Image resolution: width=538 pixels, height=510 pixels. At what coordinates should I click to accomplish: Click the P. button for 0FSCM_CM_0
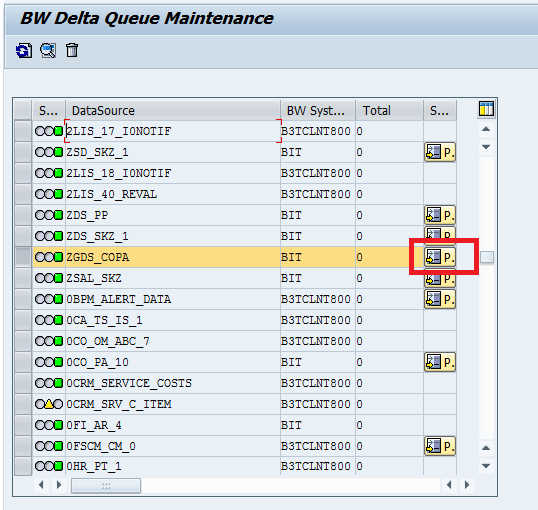[x=440, y=446]
